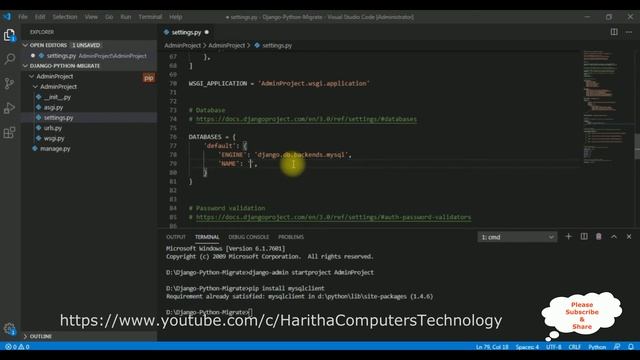Change the CRLF line ending status
The height and width of the screenshot is (360, 640).
574,347
